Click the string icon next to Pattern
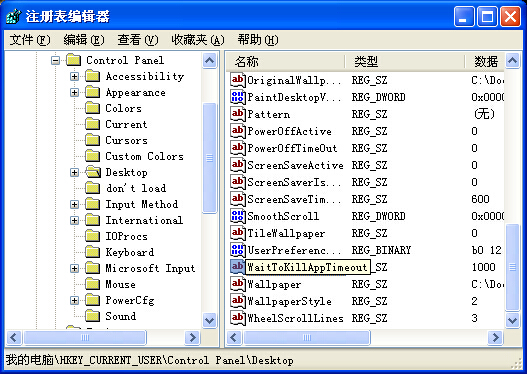 tap(238, 114)
